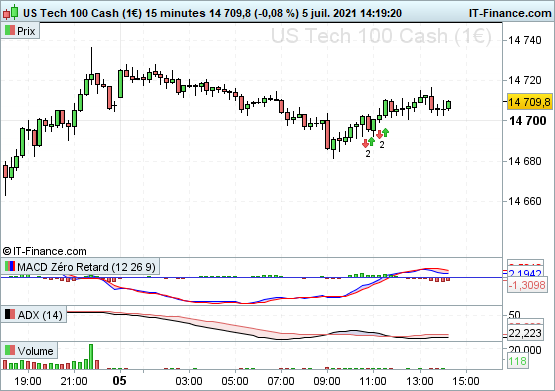
Task: Click the 14 720 price axis label
Action: tap(525, 80)
